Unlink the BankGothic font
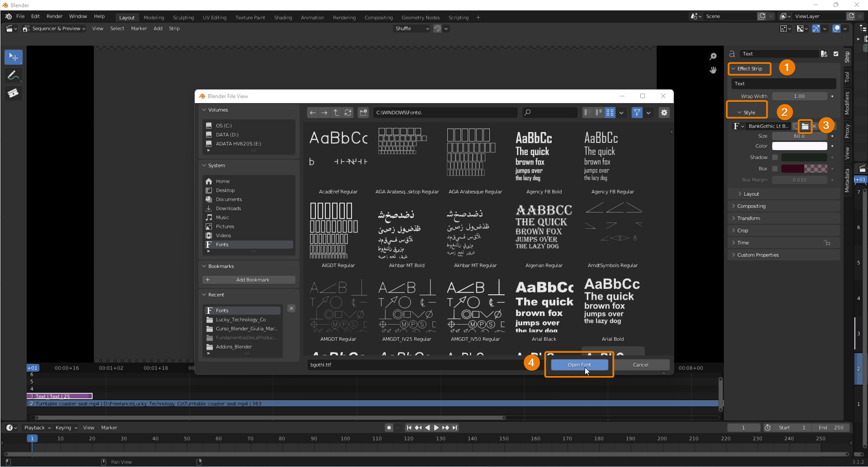This screenshot has width=868, height=467. click(x=815, y=126)
